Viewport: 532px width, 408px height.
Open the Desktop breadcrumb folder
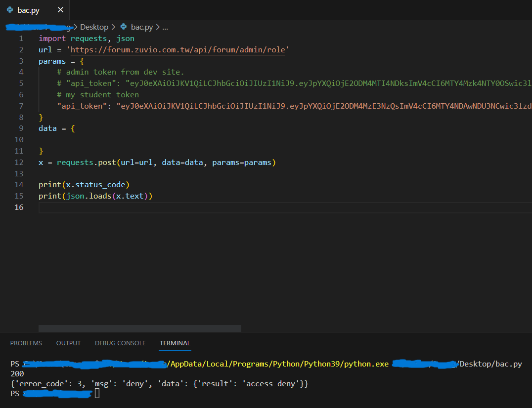click(94, 27)
